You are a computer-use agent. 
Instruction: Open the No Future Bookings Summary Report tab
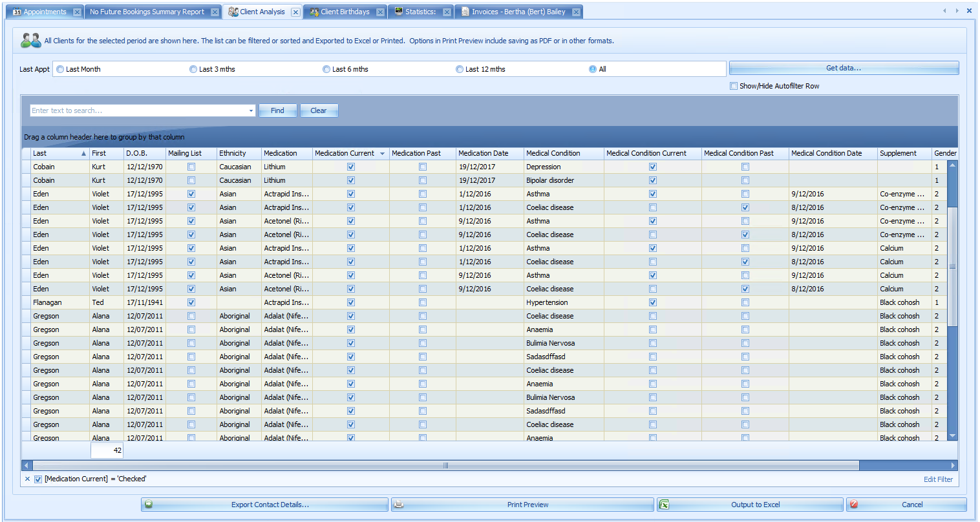[147, 12]
